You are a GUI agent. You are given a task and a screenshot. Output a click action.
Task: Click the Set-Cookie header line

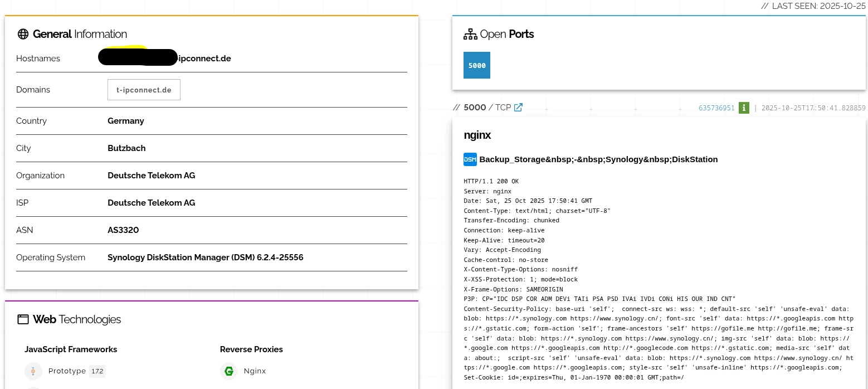pyautogui.click(x=574, y=377)
